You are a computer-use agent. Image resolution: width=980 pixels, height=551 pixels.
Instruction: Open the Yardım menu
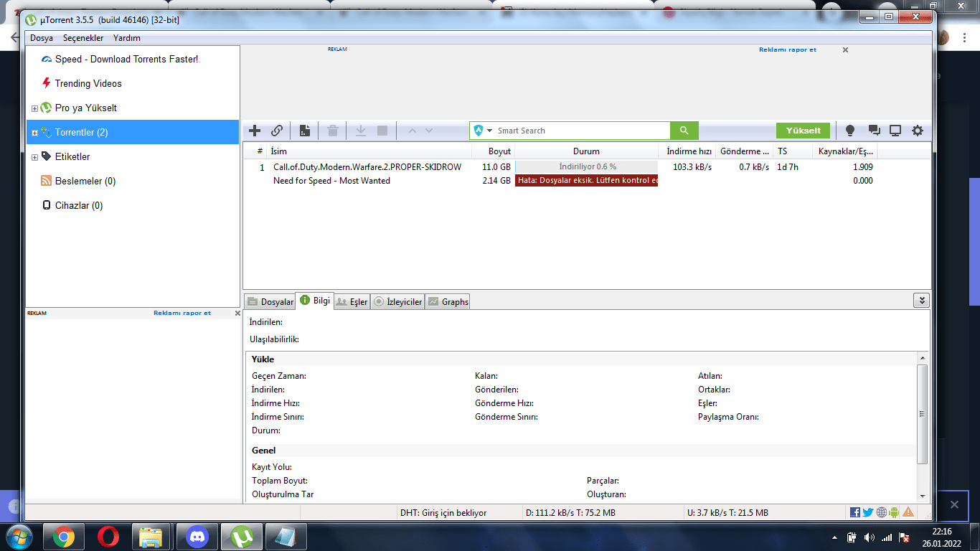(x=127, y=38)
